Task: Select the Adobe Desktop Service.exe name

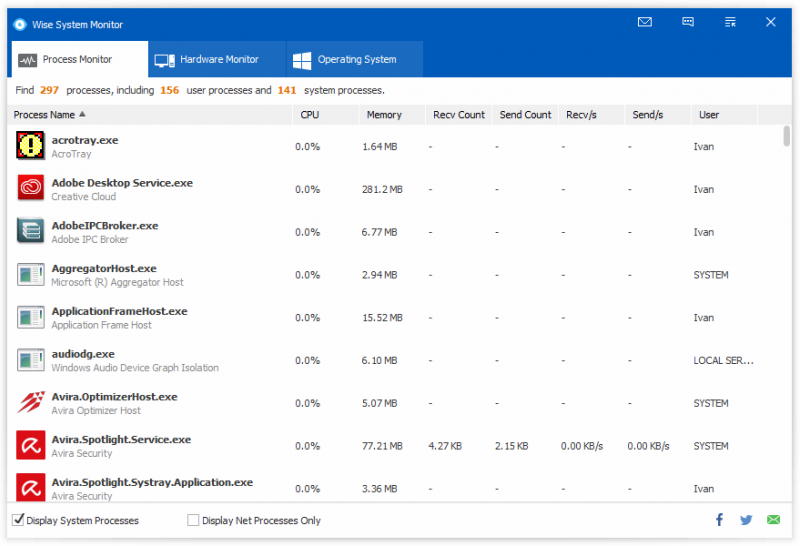Action: (x=122, y=183)
